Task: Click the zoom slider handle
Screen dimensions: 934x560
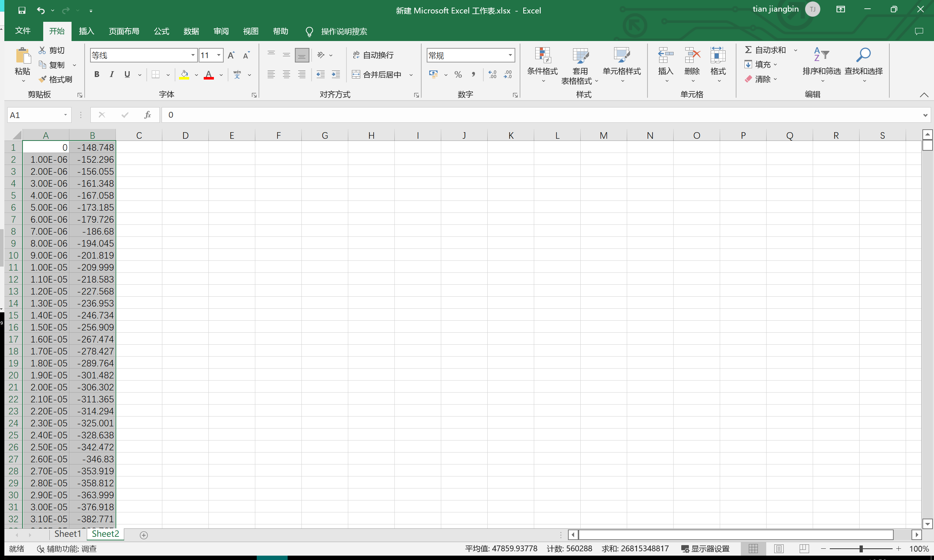Action: point(861,549)
